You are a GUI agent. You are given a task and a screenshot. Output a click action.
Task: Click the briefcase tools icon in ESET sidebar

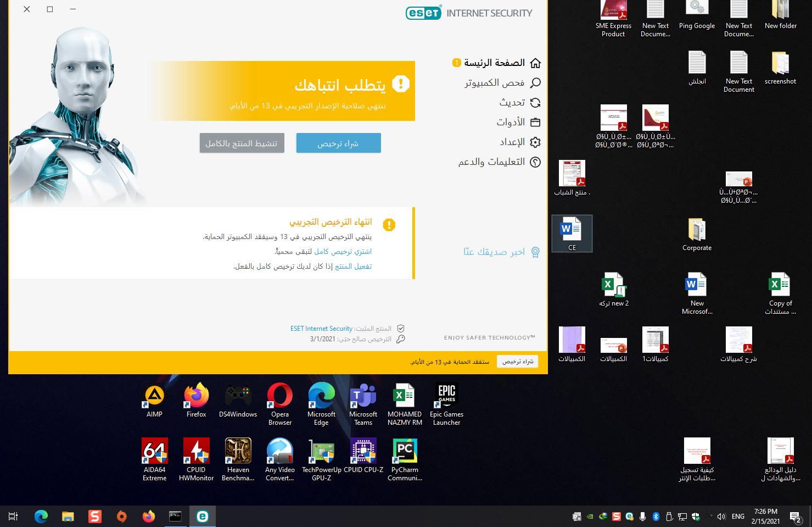pos(535,122)
